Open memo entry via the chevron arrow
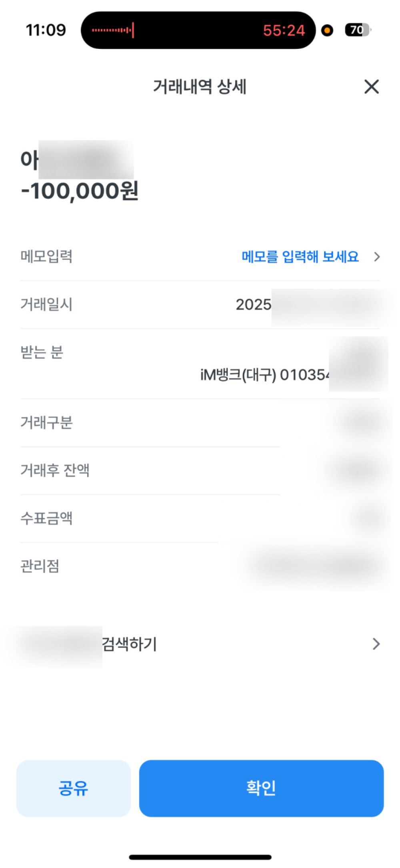The height and width of the screenshot is (868, 400). [x=376, y=257]
